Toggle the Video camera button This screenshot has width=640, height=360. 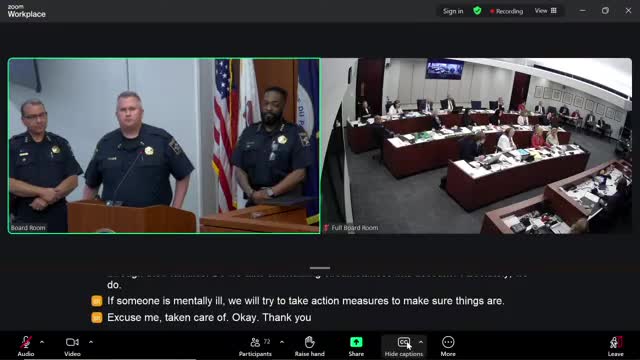(72, 342)
